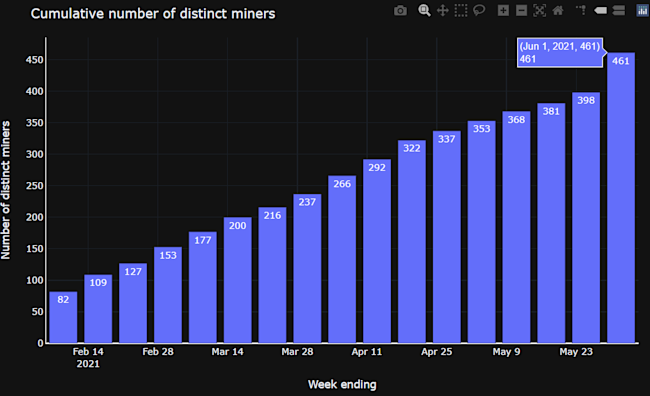Download plot as PNG with camera icon
Screen dimensions: 650x396
coord(400,11)
